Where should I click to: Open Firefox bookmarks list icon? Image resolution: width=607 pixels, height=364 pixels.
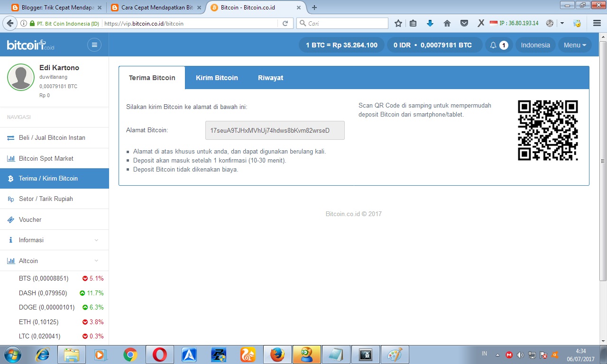(414, 23)
